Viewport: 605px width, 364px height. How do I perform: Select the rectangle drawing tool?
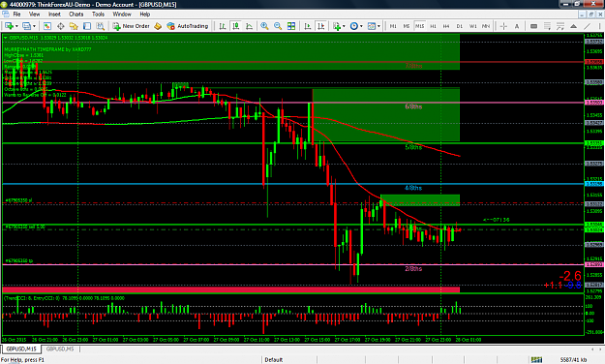point(533,26)
